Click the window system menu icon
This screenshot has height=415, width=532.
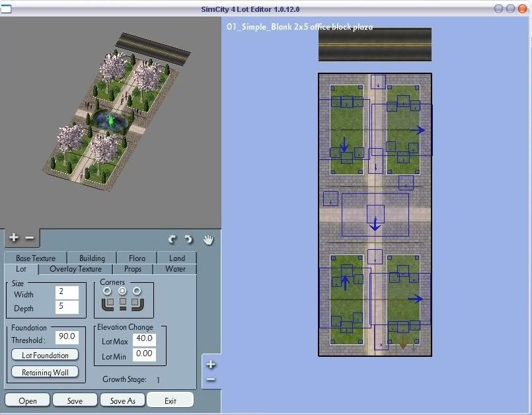coord(6,9)
